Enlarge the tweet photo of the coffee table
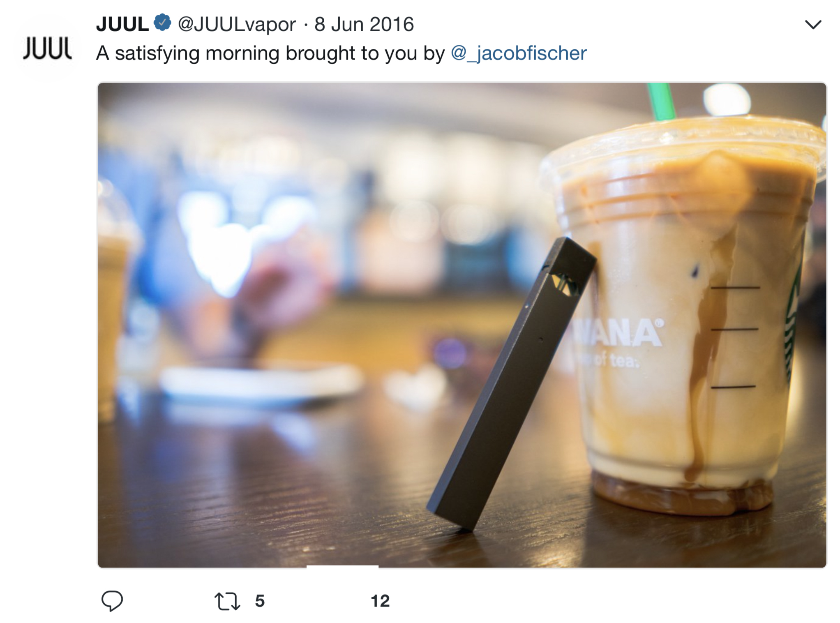This screenshot has height=623, width=840. click(462, 325)
